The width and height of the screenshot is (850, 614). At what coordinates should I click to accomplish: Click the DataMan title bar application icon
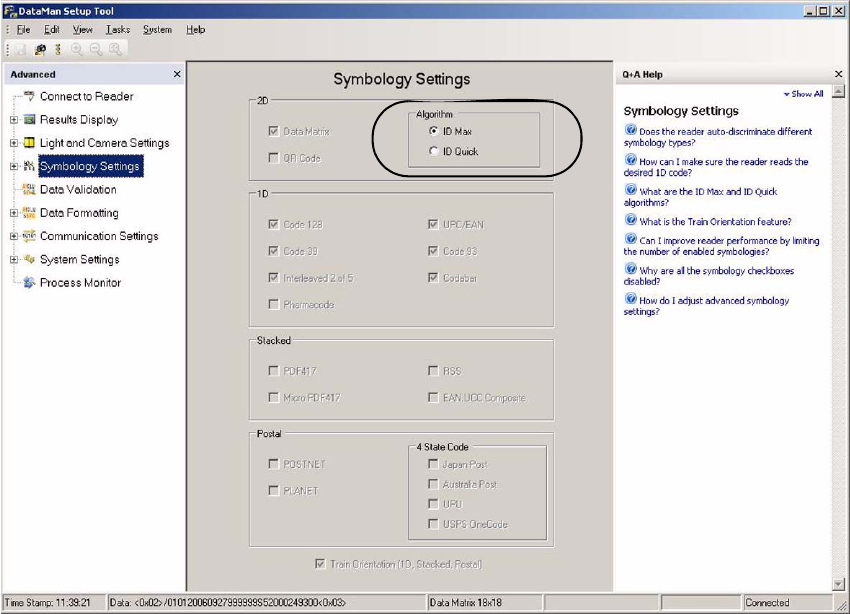tap(9, 11)
